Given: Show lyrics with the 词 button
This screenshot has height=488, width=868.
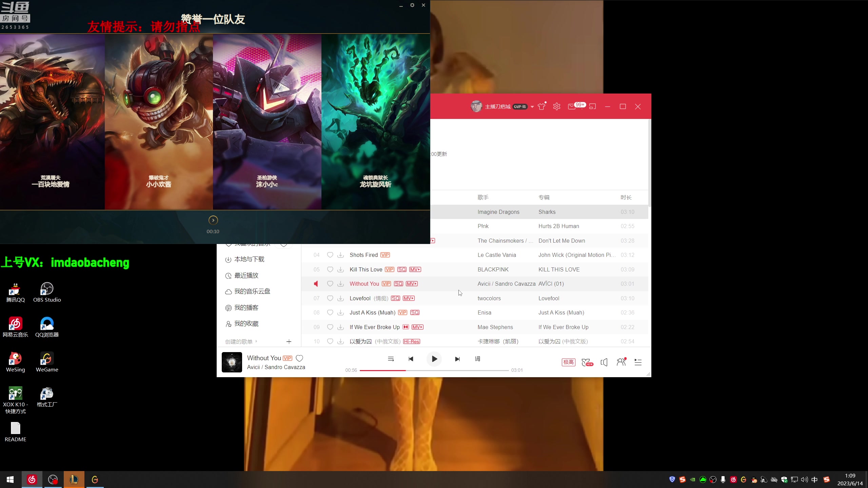Looking at the screenshot, I should 477,359.
